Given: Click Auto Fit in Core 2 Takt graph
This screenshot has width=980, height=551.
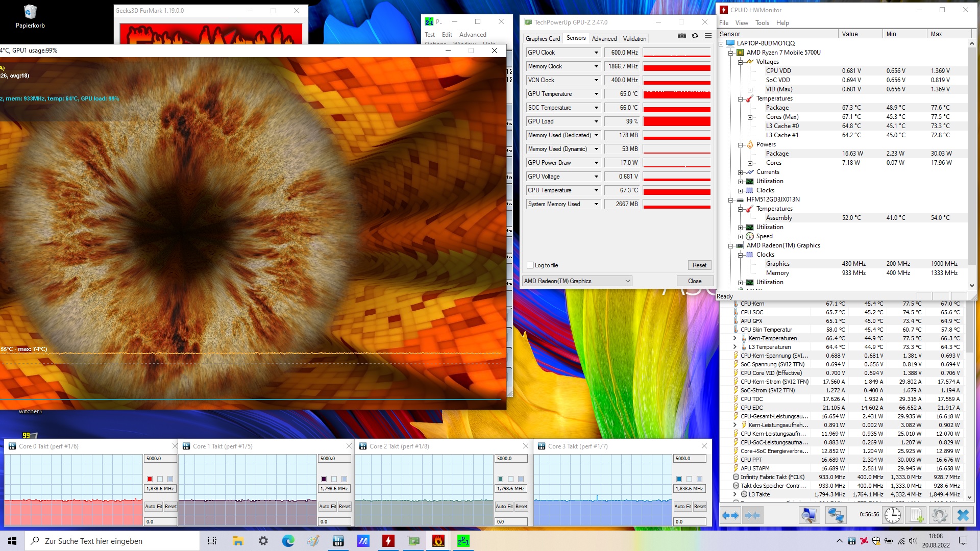Looking at the screenshot, I should (504, 507).
